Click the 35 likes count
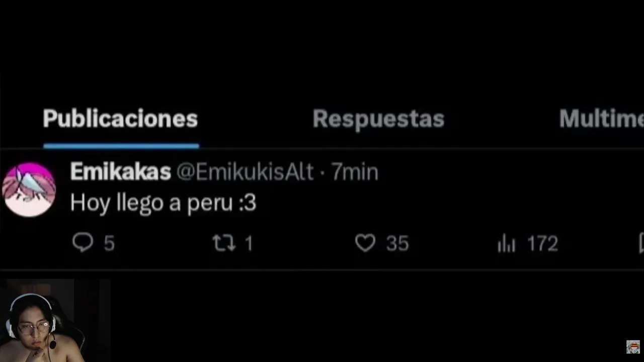The height and width of the screenshot is (362, 644). 397,244
